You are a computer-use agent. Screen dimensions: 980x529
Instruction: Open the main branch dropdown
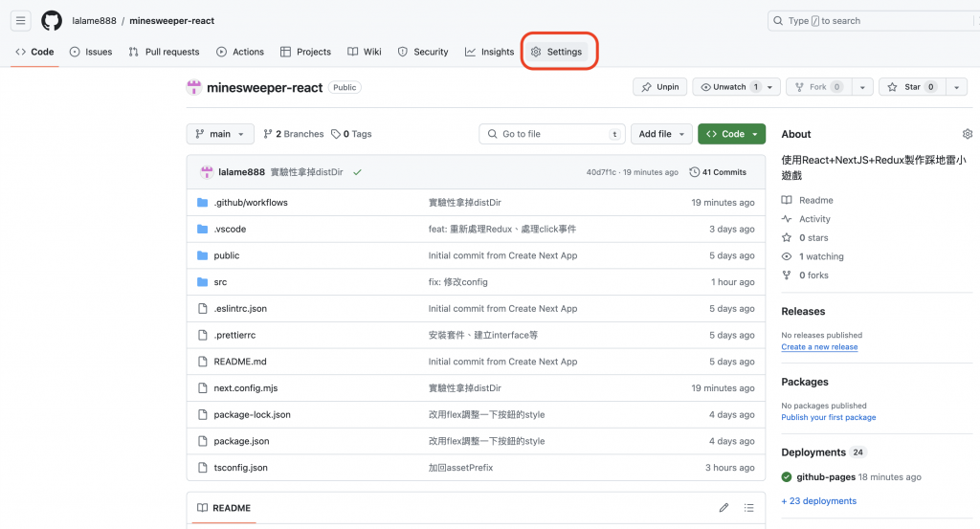(220, 134)
